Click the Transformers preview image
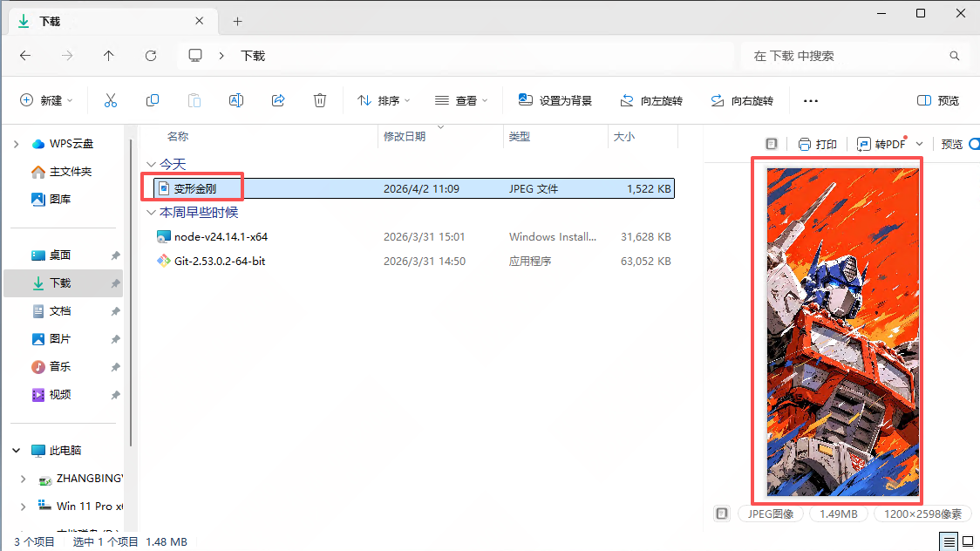The height and width of the screenshot is (551, 980). click(842, 331)
